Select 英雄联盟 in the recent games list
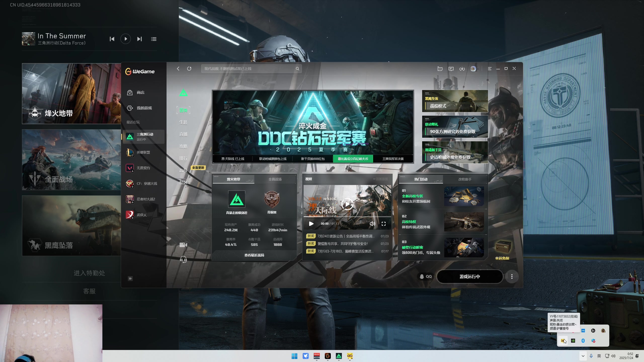 point(143,152)
